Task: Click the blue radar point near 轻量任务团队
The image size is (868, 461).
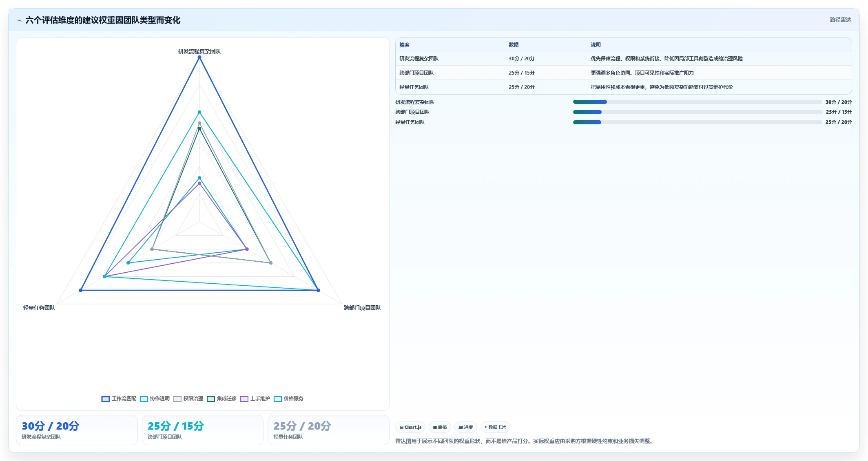Action: 81,290
